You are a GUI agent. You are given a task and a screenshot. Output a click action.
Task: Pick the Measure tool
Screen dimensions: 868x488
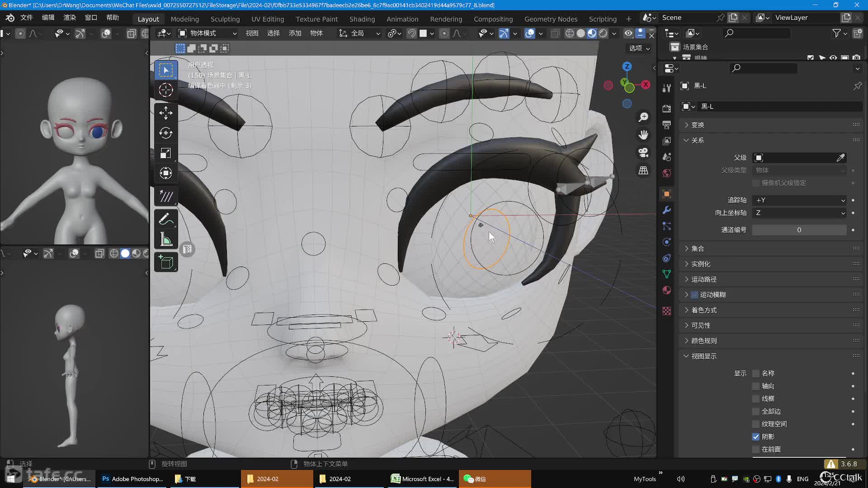coord(166,239)
